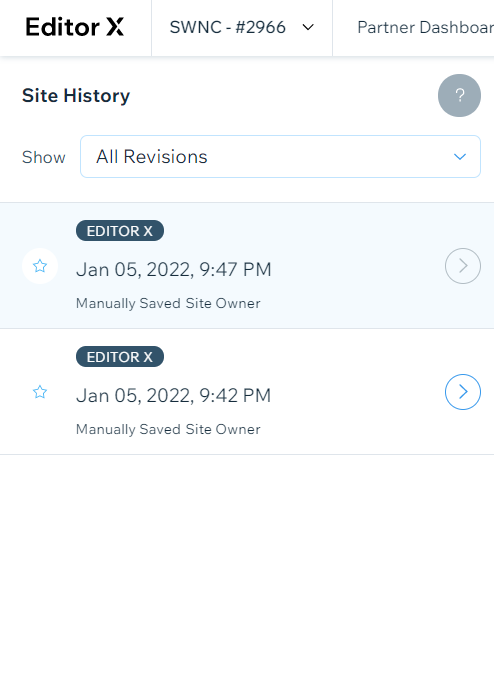Expand the All Revisions dropdown
The height and width of the screenshot is (673, 494).
click(280, 157)
